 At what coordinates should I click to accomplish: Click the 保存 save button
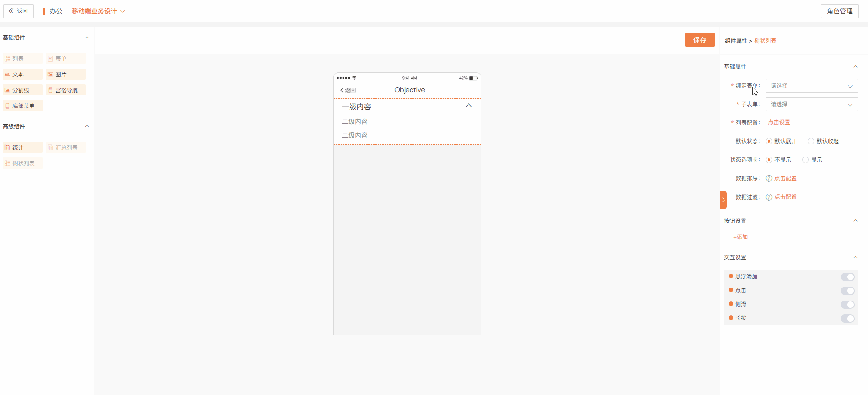(x=699, y=40)
